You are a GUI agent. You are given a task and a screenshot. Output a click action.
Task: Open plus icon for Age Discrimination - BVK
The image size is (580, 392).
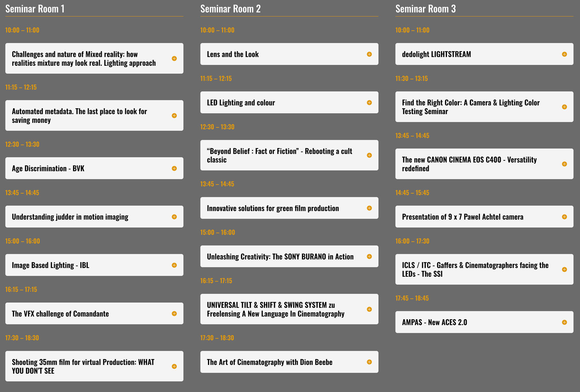click(x=174, y=169)
